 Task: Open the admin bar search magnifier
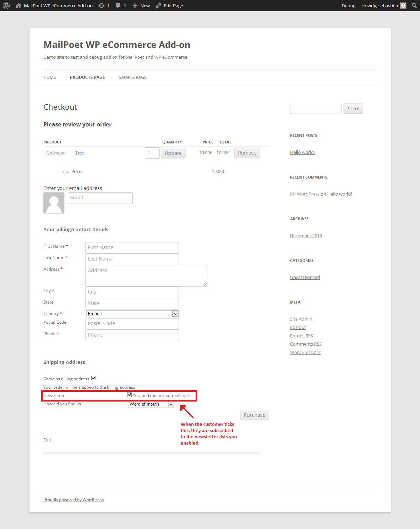(414, 6)
